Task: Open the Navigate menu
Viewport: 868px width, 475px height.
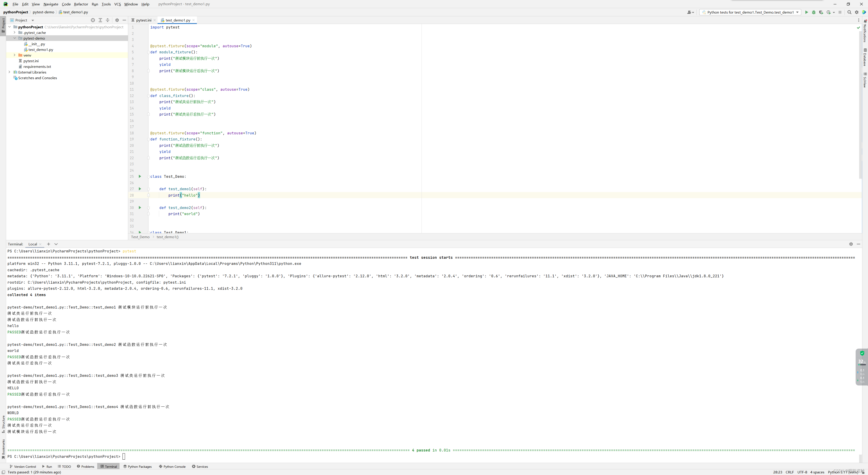Action: click(x=51, y=4)
